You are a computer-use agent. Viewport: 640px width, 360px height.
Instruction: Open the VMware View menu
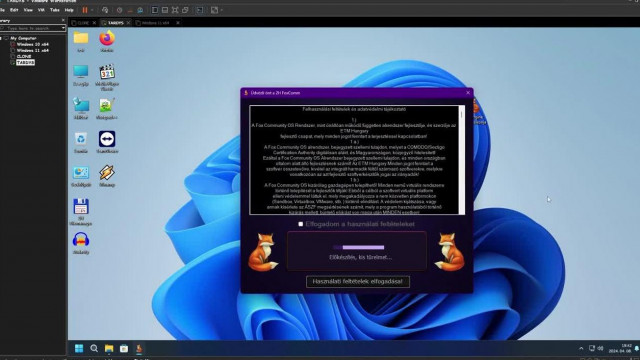(x=28, y=10)
